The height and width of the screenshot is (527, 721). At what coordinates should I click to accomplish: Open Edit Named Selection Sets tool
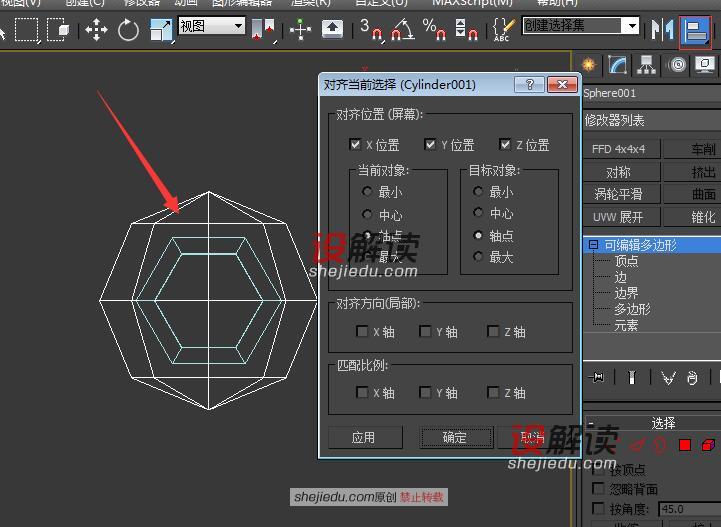pos(503,29)
